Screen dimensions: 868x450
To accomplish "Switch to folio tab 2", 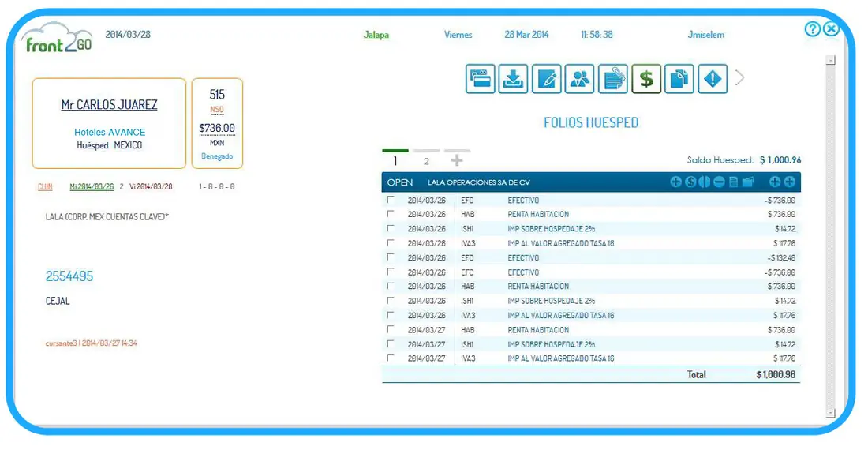I will (x=426, y=160).
